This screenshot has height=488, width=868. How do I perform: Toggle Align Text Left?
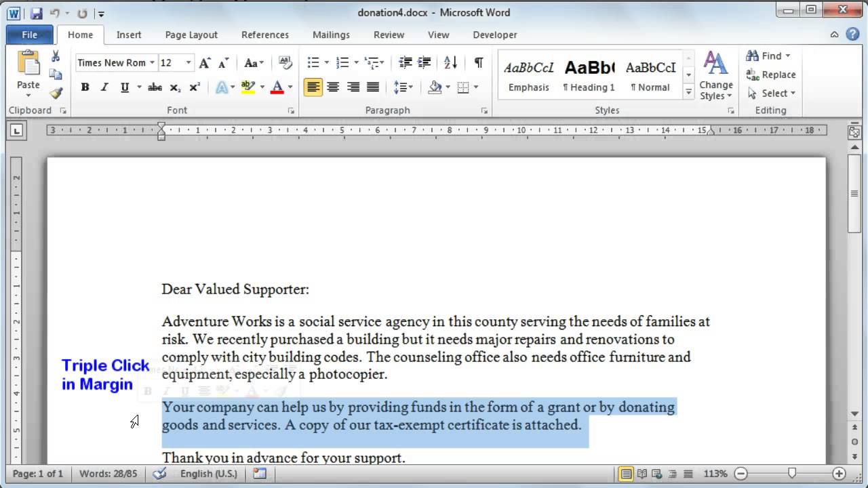pyautogui.click(x=313, y=87)
